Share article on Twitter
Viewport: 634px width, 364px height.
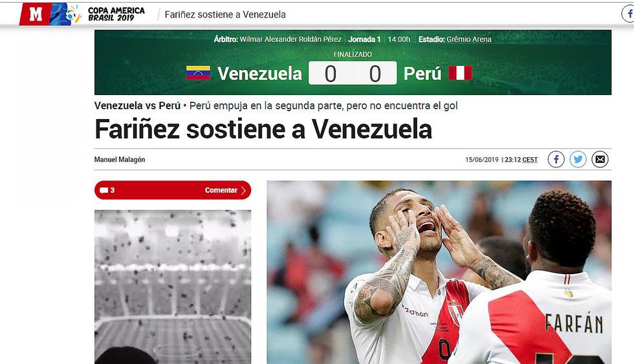(x=578, y=160)
